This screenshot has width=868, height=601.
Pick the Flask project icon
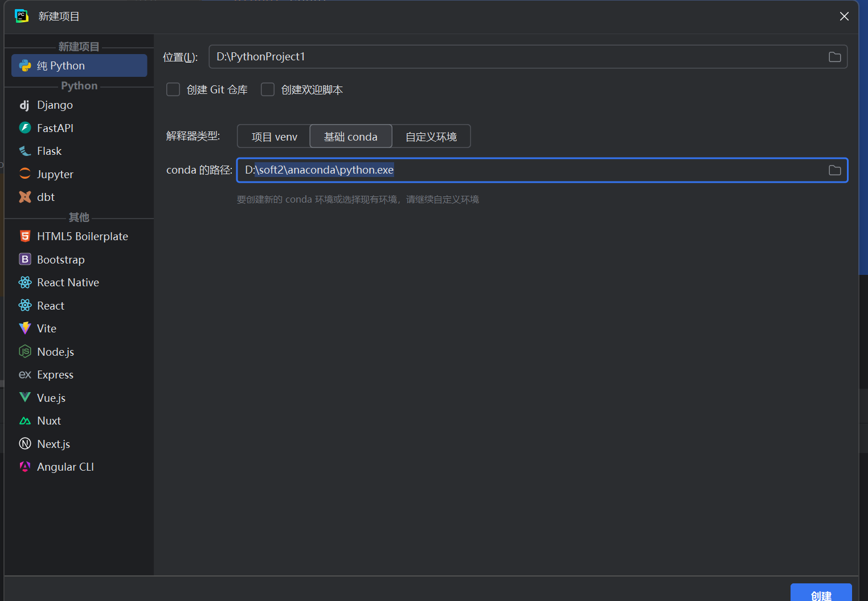(x=25, y=151)
